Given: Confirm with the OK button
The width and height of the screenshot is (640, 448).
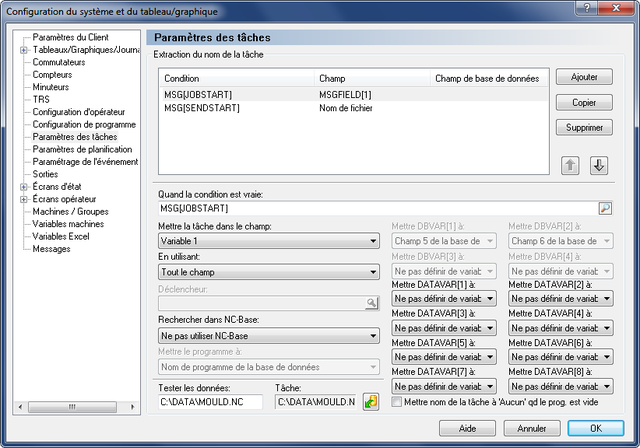Looking at the screenshot, I should (596, 428).
